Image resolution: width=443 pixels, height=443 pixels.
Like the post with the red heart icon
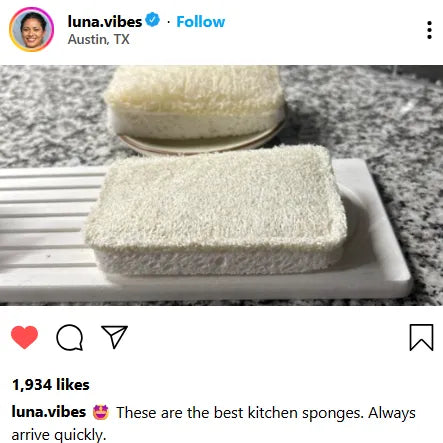coord(24,337)
